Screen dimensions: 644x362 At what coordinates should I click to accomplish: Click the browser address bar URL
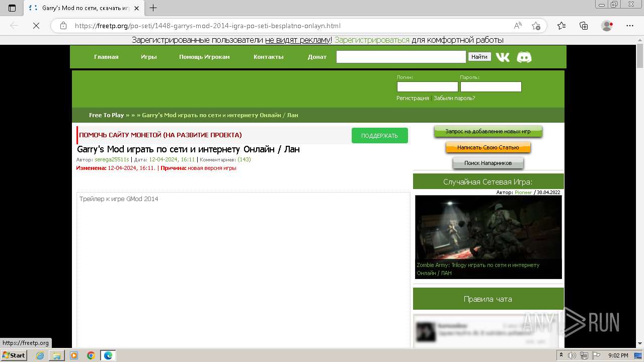click(x=208, y=26)
